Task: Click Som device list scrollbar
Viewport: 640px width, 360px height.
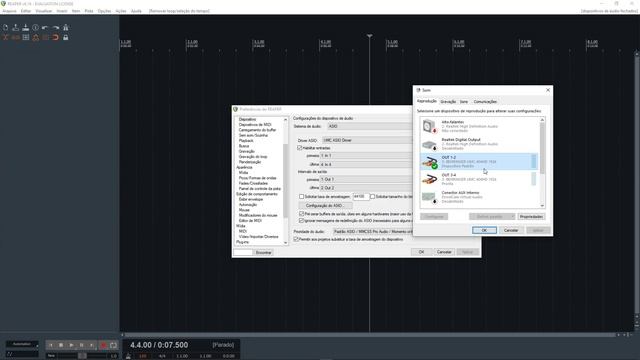Action: (542, 162)
